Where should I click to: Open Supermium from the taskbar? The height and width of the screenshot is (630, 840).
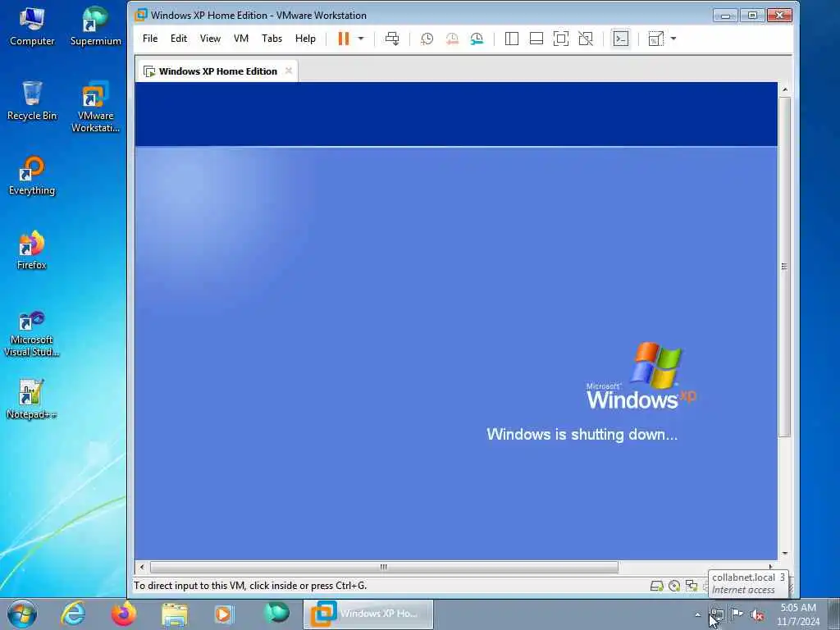[x=276, y=614]
